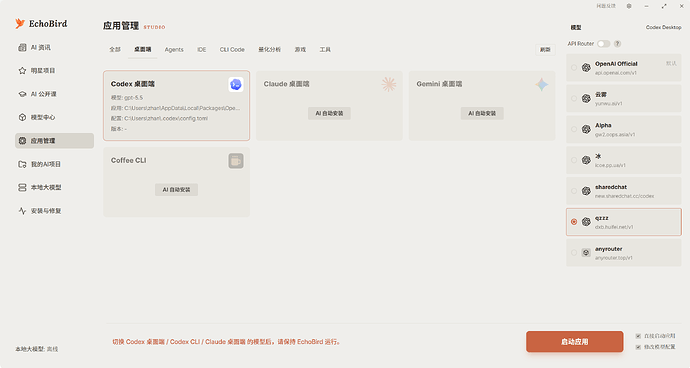Click the OpenAI Official provider logo
The image size is (690, 368).
coord(586,68)
